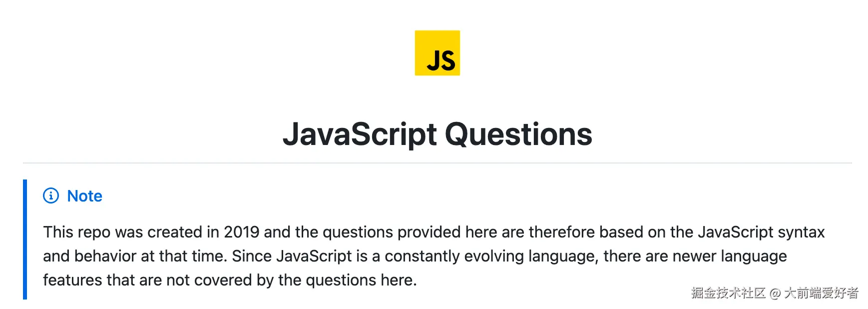Screen dimensions: 868x309
Task: Click the horizontal divider below the heading
Action: (437, 163)
